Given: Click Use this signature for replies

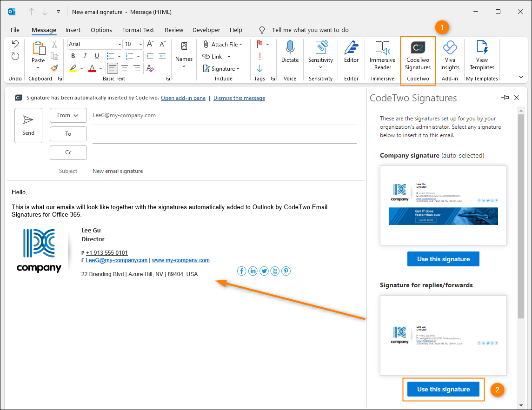Looking at the screenshot, I should click(443, 389).
